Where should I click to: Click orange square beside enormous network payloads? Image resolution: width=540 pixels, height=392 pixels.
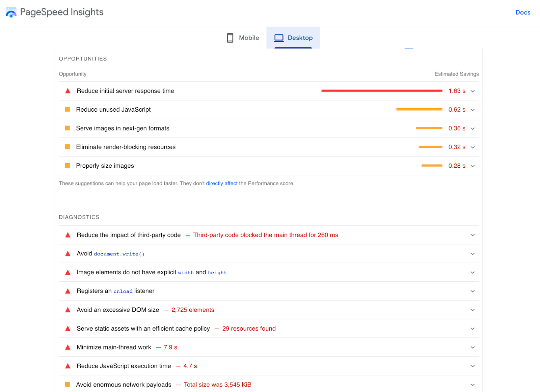(67, 385)
